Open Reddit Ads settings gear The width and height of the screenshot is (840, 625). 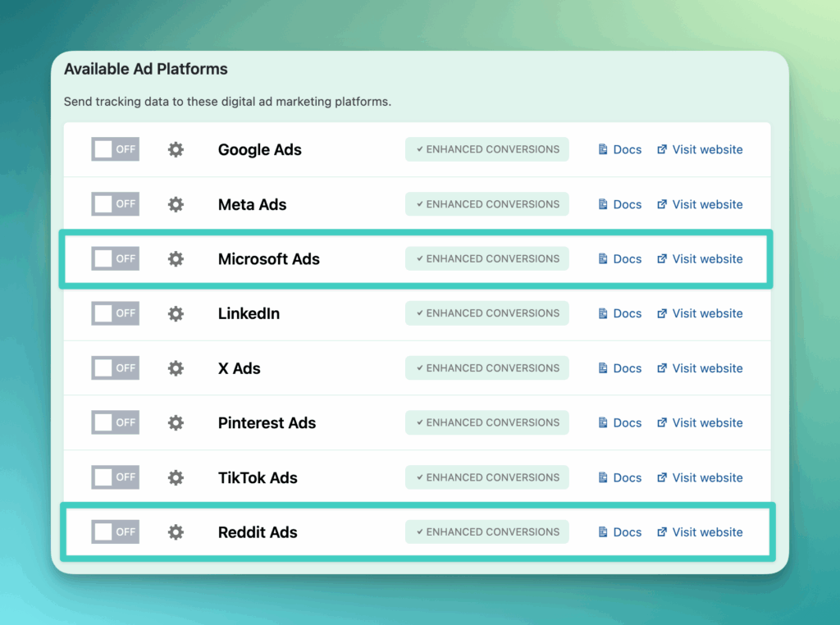[x=176, y=531]
